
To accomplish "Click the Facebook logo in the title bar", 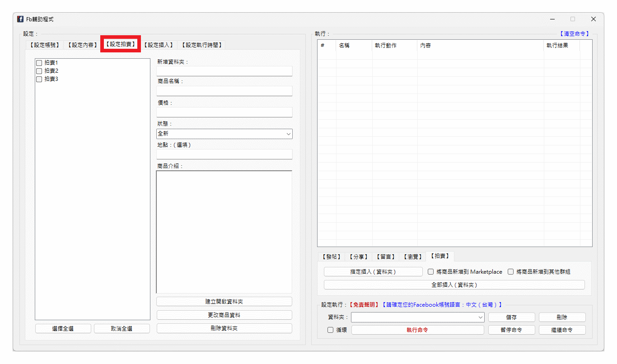I will pyautogui.click(x=20, y=19).
